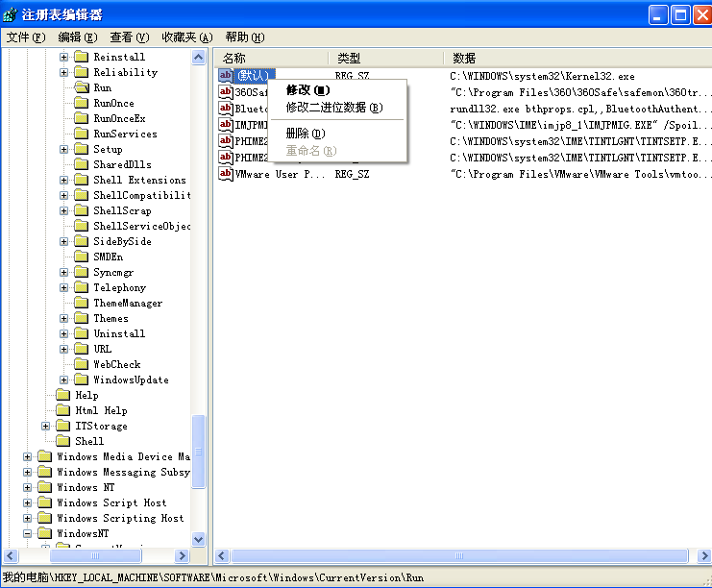Open the 文件(F) menu
The image size is (712, 588).
(26, 37)
